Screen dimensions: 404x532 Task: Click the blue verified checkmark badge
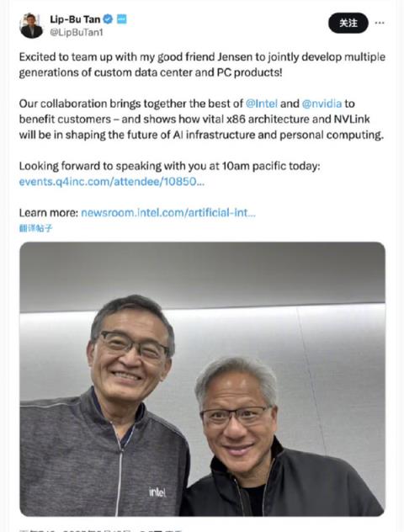point(108,19)
